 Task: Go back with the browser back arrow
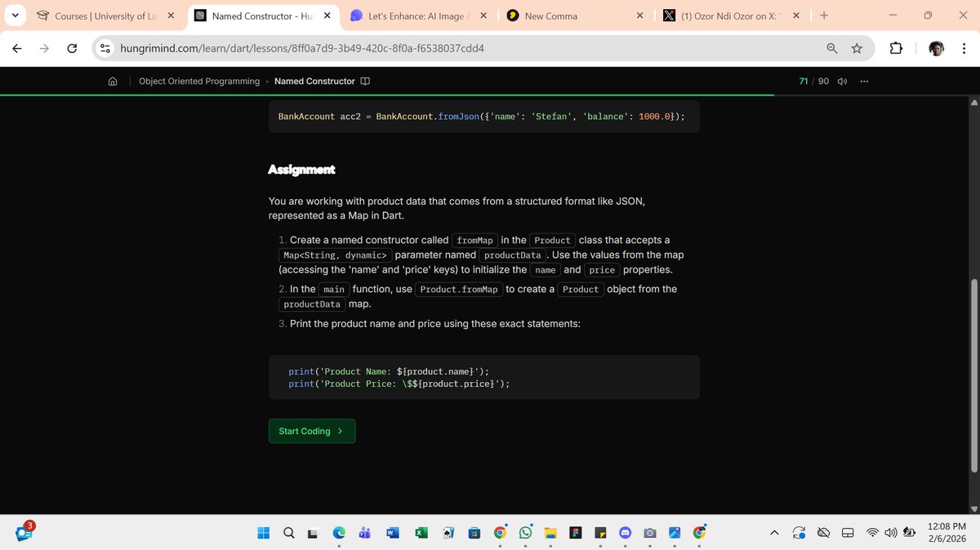point(17,48)
